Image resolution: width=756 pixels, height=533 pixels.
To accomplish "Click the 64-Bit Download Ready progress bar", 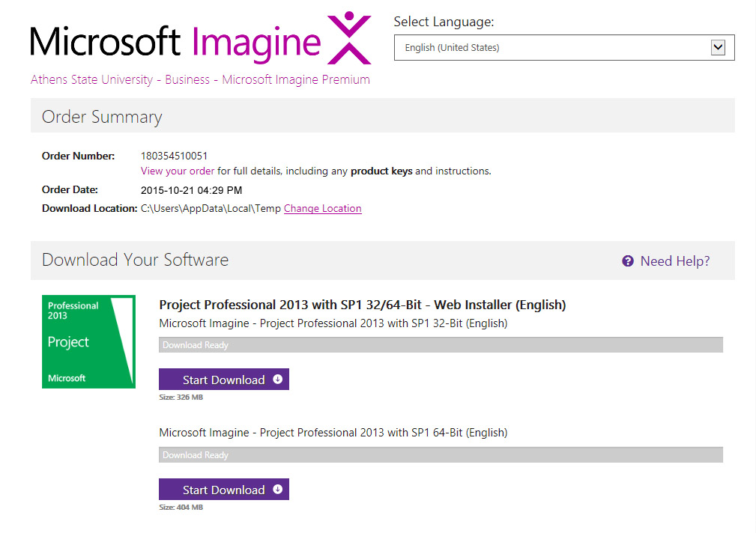I will (x=441, y=455).
